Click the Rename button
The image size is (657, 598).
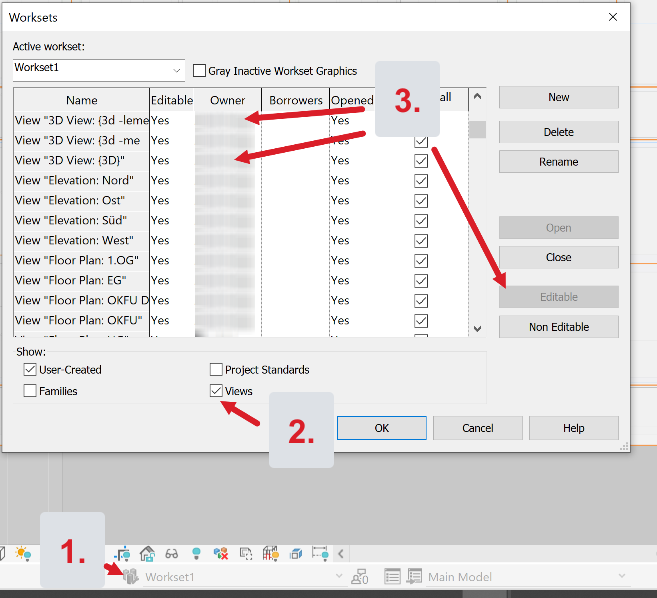[x=559, y=162]
